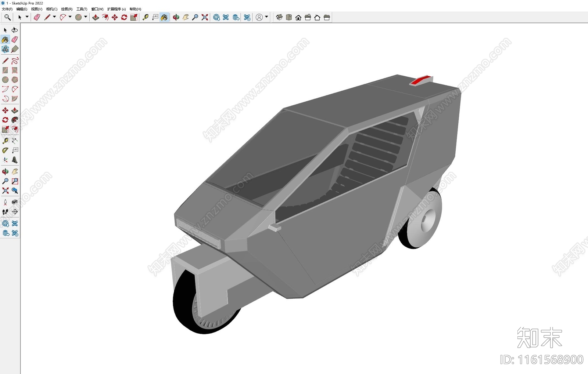The width and height of the screenshot is (588, 374).
Task: Click the search magnifier in top toolbar
Action: point(7,17)
